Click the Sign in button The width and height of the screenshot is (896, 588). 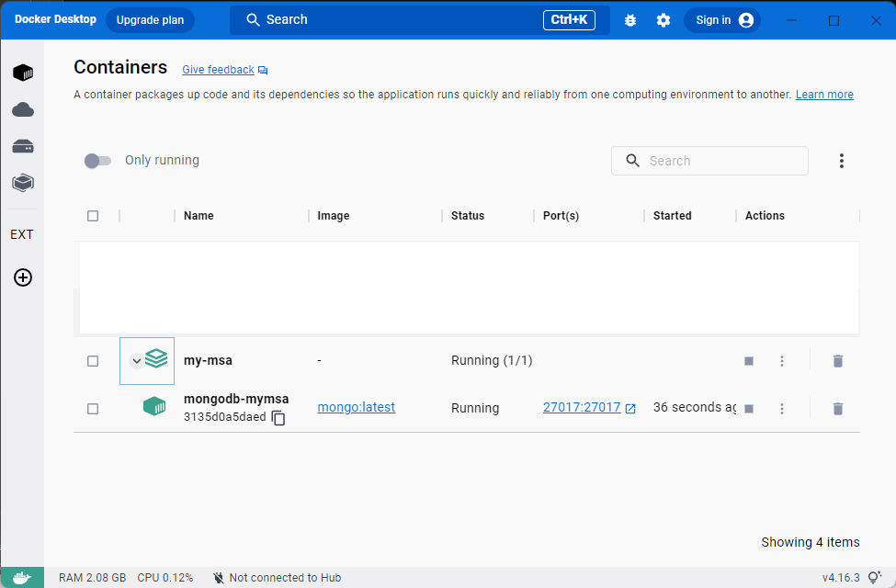pos(722,20)
